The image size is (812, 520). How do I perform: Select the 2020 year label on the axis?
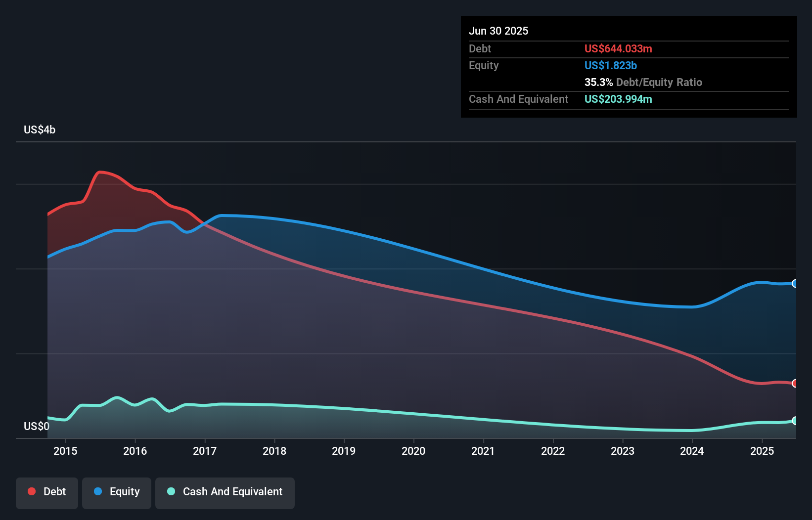click(x=413, y=451)
